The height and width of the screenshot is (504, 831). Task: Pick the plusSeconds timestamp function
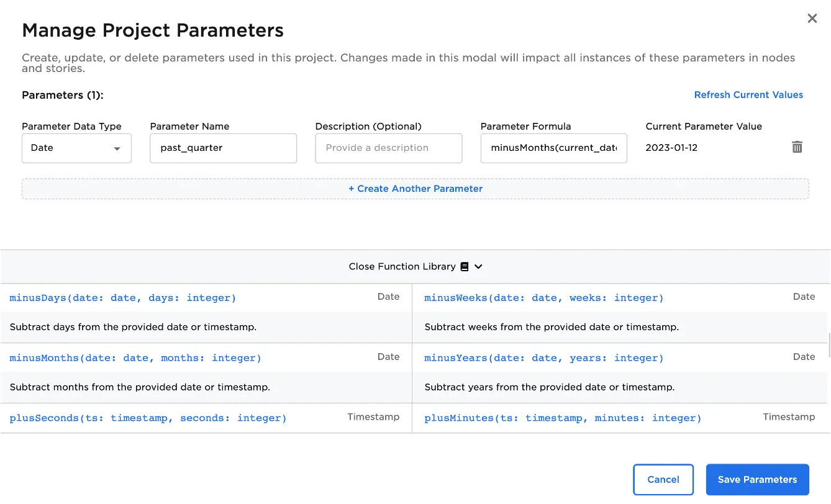click(x=148, y=418)
